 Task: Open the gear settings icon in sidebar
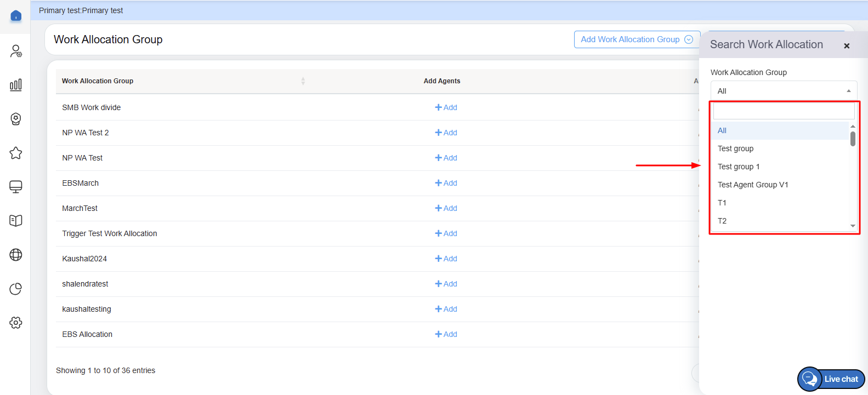[16, 323]
